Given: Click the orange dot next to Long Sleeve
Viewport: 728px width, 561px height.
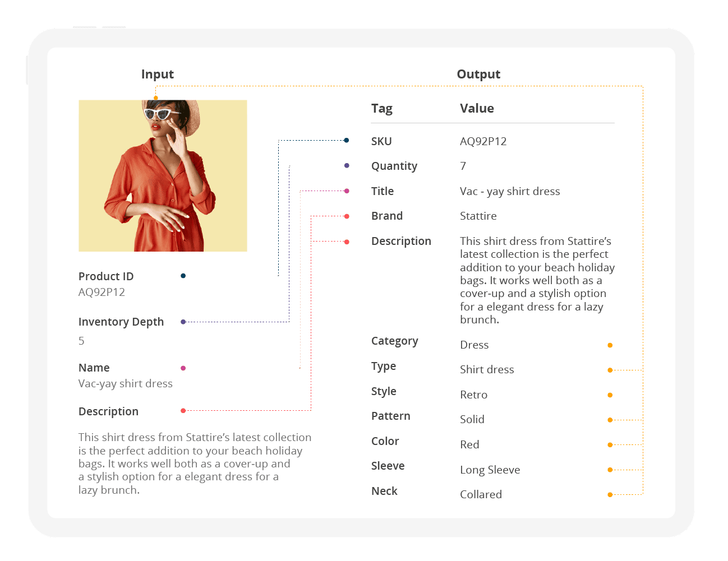Looking at the screenshot, I should tap(610, 470).
